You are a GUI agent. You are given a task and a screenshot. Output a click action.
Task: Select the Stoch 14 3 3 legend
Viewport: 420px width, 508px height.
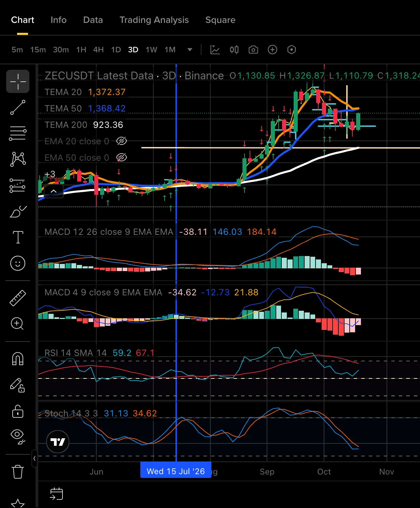(x=101, y=413)
